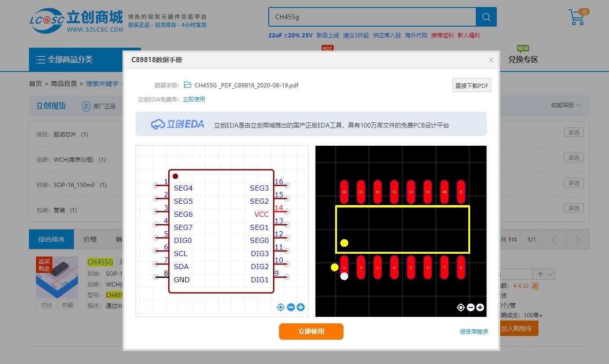
Task: Click the 立创EDA cloud logo banner
Action: tap(178, 124)
